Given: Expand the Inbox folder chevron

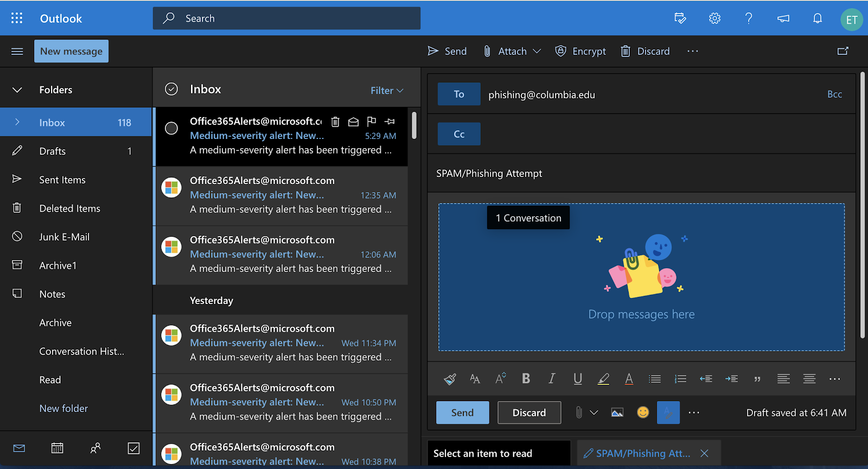Looking at the screenshot, I should click(17, 122).
